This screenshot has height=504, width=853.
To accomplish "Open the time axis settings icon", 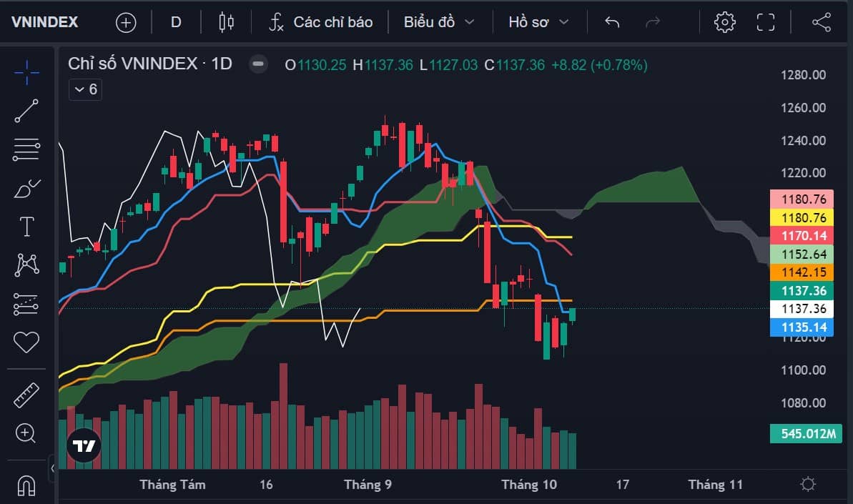I will coord(808,484).
